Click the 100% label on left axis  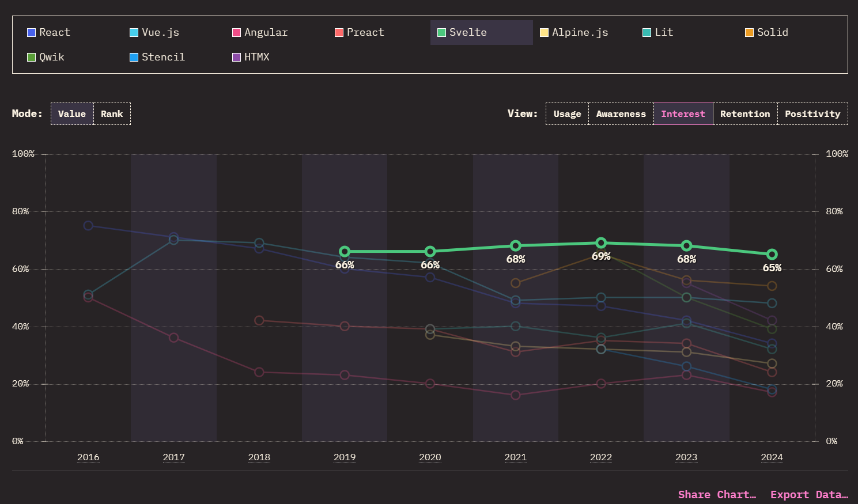[x=23, y=154]
